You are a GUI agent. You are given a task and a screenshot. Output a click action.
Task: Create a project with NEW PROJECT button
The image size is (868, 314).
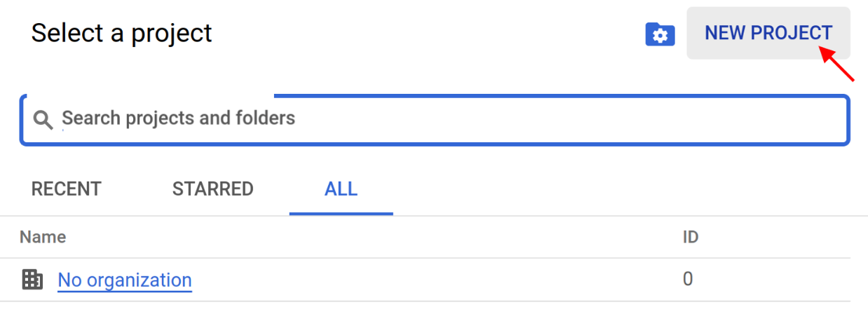pyautogui.click(x=768, y=33)
